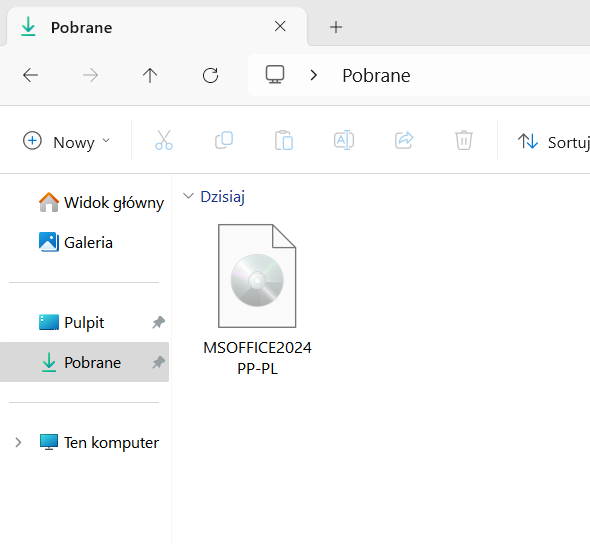Select Pobrane in the sidebar
Image resolution: width=590 pixels, height=544 pixels.
coord(84,362)
